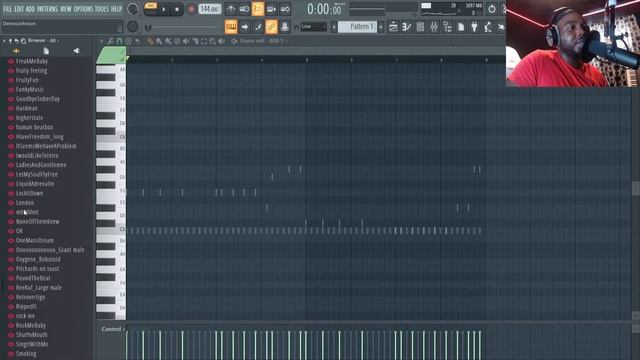This screenshot has height=360, width=640.
Task: Click the master volume knob
Action: pos(133,9)
